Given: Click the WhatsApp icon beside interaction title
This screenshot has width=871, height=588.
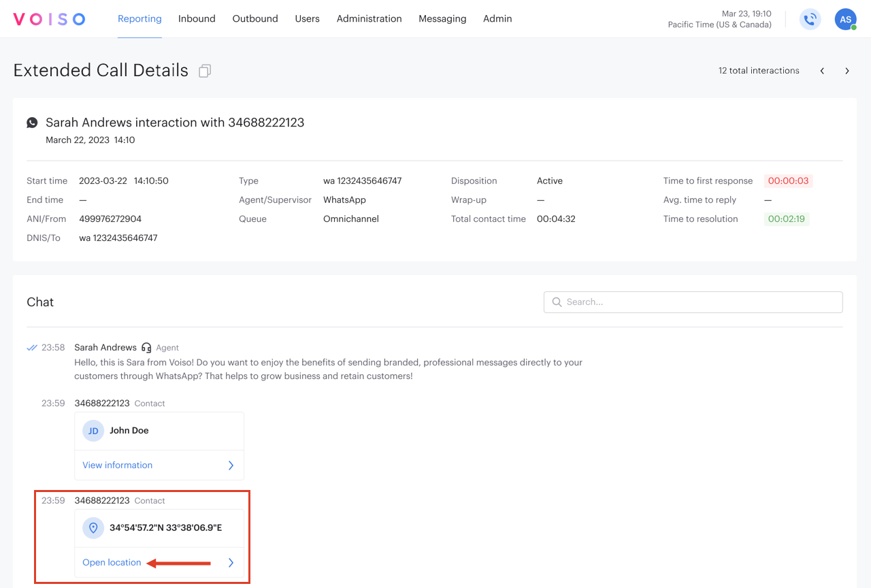Looking at the screenshot, I should click(x=32, y=122).
